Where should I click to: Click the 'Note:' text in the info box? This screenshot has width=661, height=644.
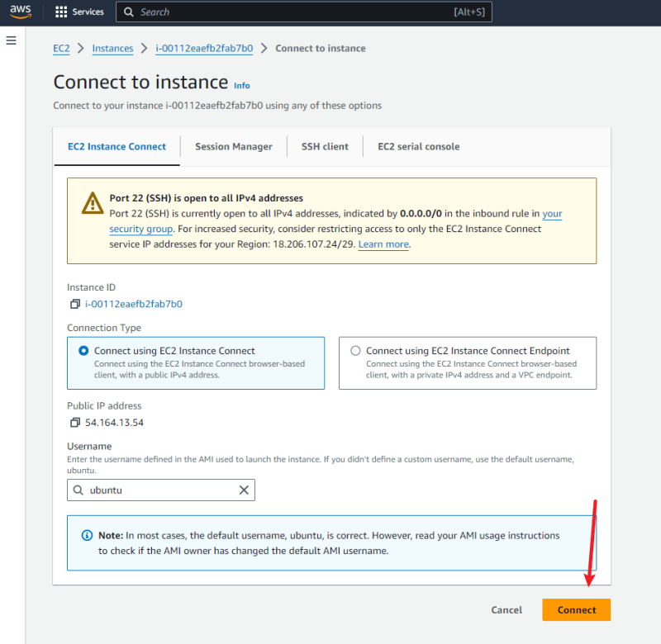pos(111,535)
